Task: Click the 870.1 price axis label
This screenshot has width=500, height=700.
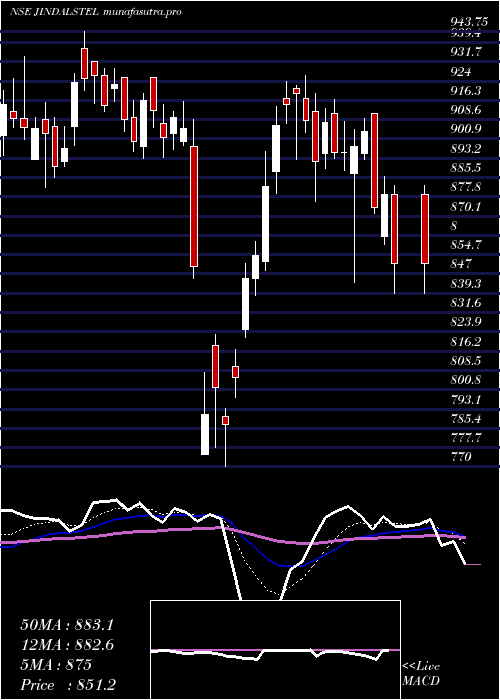Action: coord(467,207)
